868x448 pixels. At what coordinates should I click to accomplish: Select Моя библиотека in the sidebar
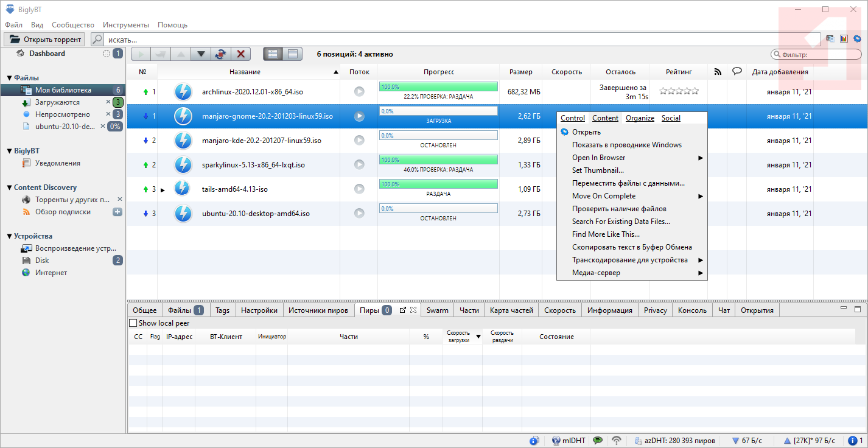pyautogui.click(x=63, y=90)
